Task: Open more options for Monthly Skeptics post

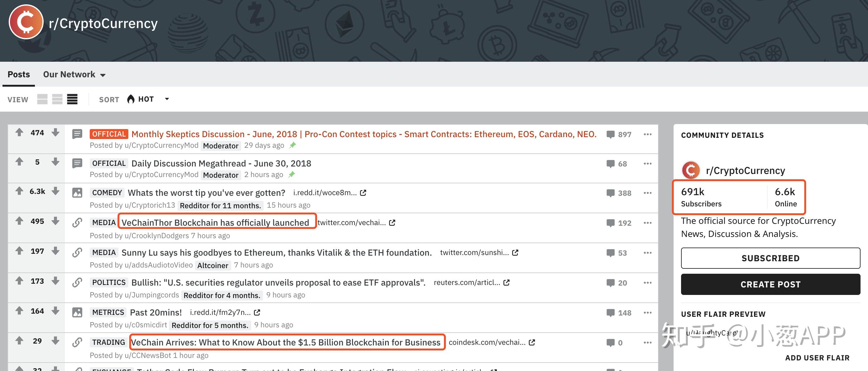Action: [x=647, y=134]
